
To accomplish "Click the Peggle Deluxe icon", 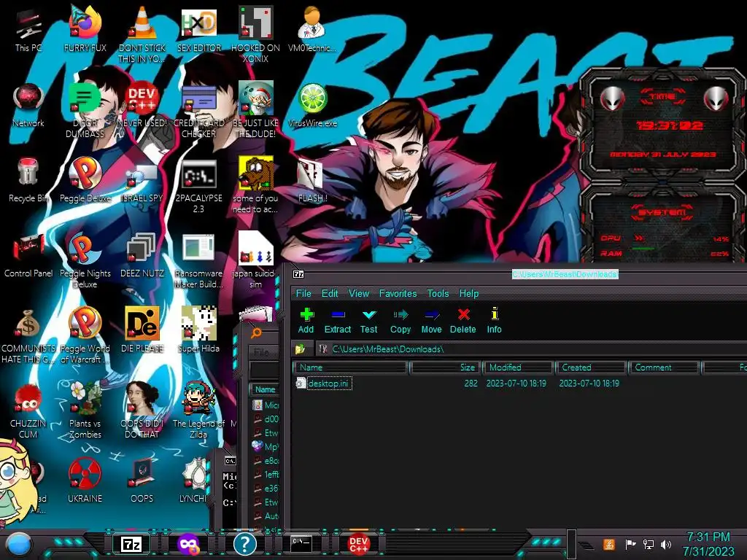I will 85,174.
